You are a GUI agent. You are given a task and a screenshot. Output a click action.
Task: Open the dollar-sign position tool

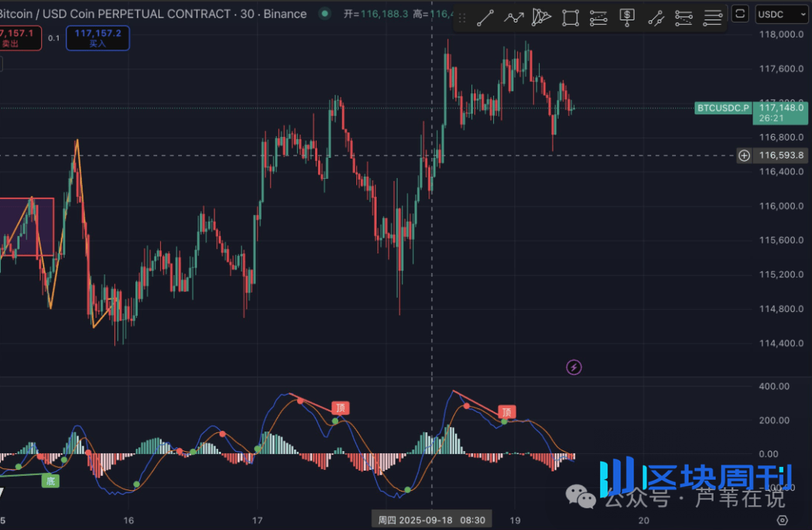626,18
